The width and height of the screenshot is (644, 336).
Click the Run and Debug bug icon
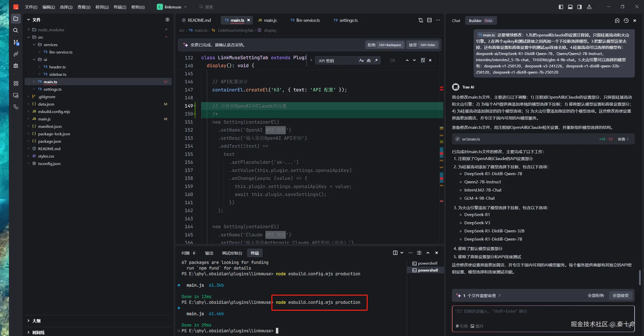tap(16, 66)
